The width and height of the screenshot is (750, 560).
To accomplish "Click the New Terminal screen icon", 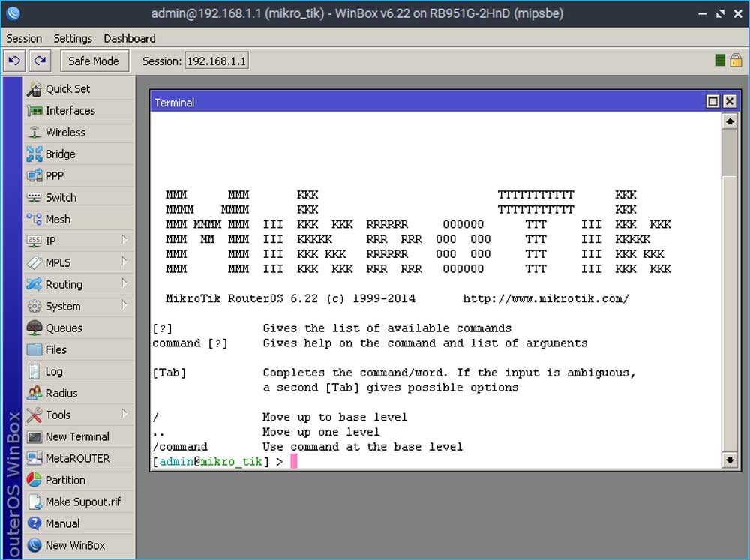I will click(x=34, y=436).
